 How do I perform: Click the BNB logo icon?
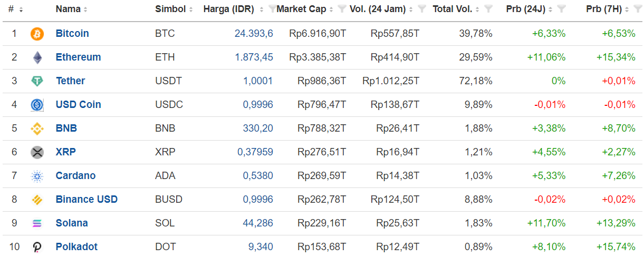pos(37,128)
